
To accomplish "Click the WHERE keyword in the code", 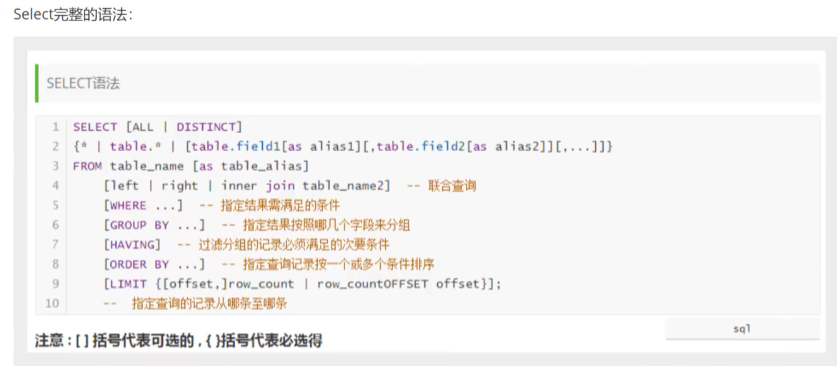I will [128, 205].
